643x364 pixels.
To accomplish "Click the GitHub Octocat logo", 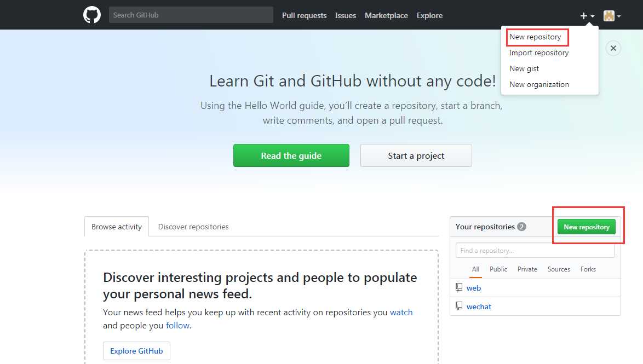I will 92,15.
